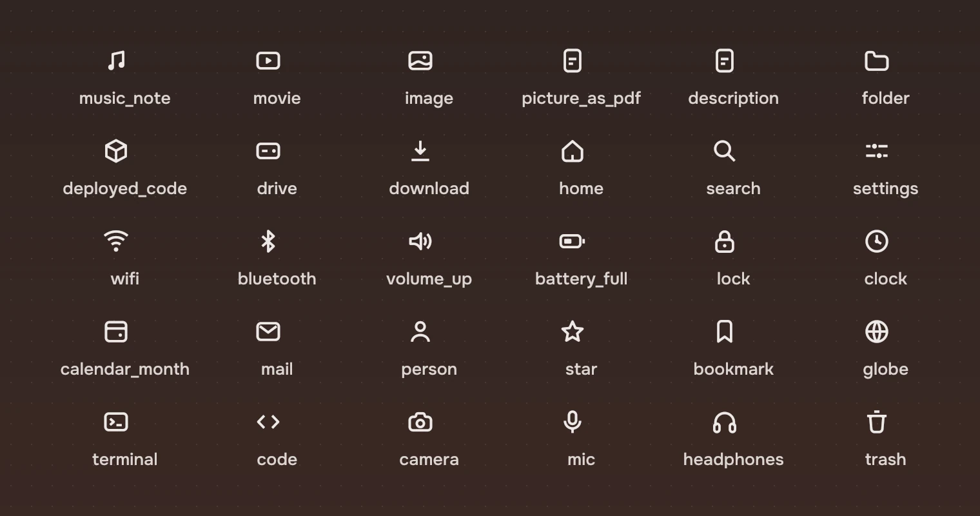Screen dimensions: 980x516
Task: Click the download arrow icon
Action: (x=420, y=151)
